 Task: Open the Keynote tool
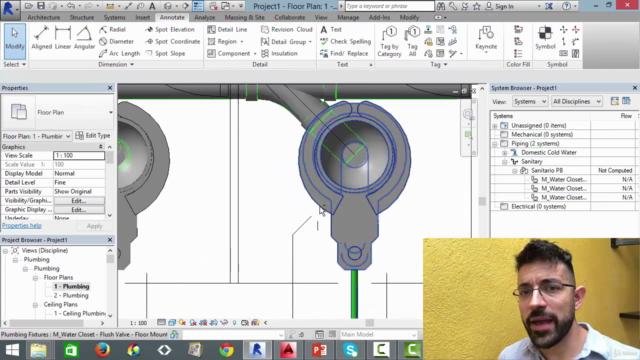(x=486, y=39)
